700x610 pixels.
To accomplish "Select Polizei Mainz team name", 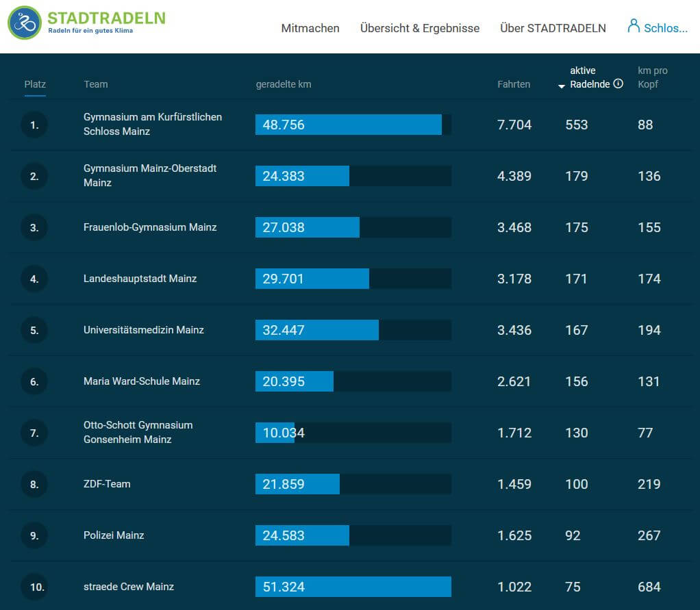I will (x=114, y=535).
